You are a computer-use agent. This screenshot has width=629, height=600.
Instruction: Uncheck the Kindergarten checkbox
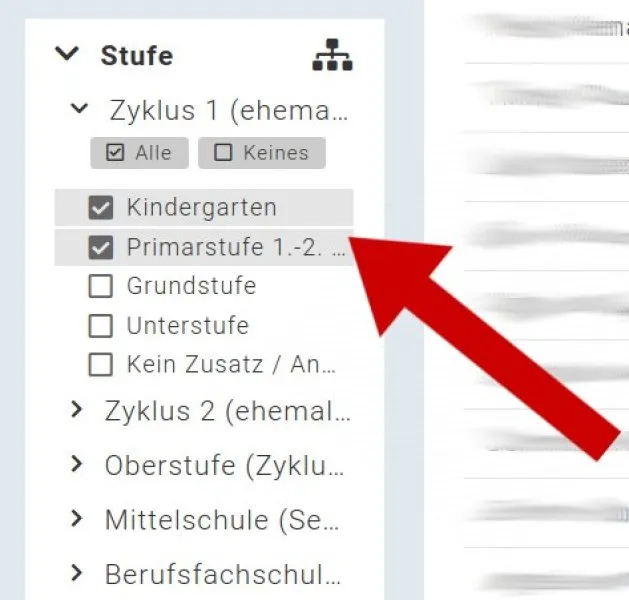pos(100,208)
